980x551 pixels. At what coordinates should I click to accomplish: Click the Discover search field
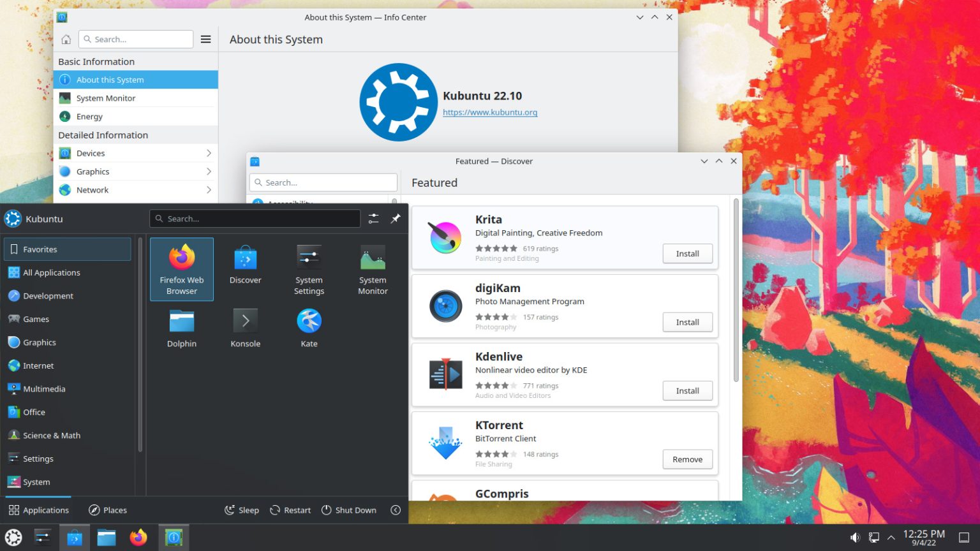point(323,182)
